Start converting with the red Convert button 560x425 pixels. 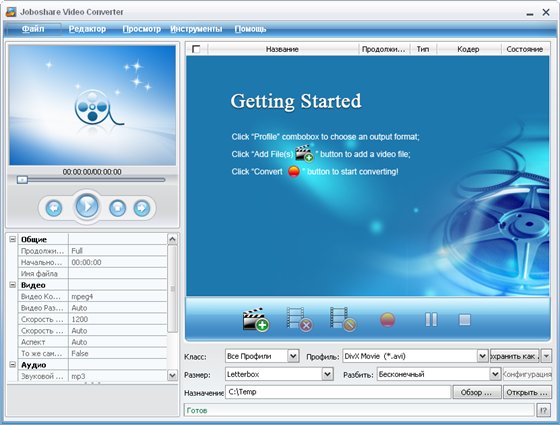[x=388, y=320]
